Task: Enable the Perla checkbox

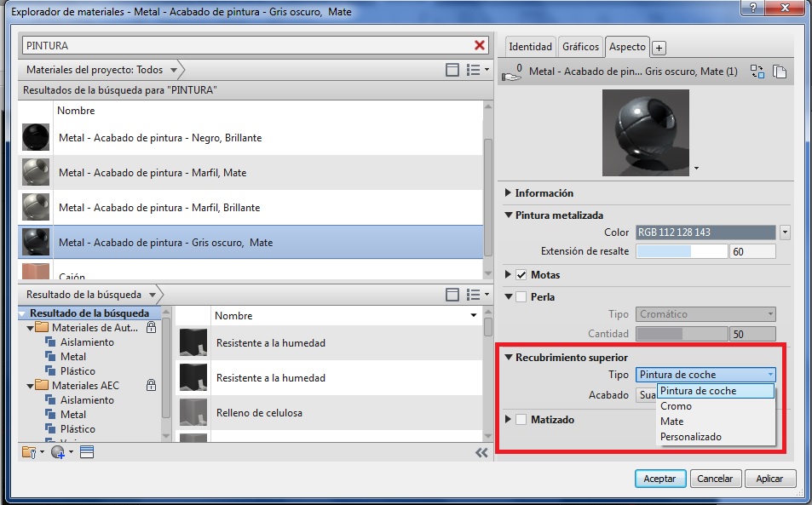Action: pyautogui.click(x=521, y=297)
